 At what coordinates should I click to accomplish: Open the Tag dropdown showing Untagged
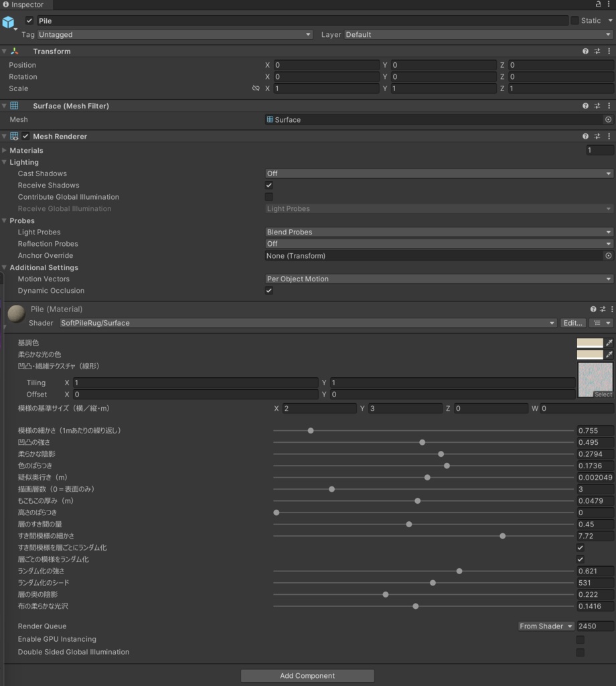(175, 35)
